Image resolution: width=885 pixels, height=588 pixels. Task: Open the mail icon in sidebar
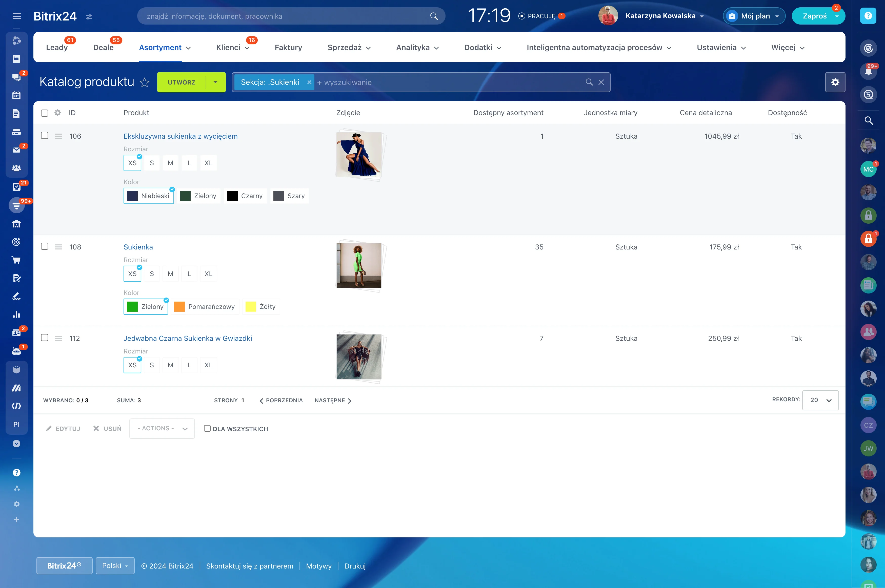pos(16,150)
